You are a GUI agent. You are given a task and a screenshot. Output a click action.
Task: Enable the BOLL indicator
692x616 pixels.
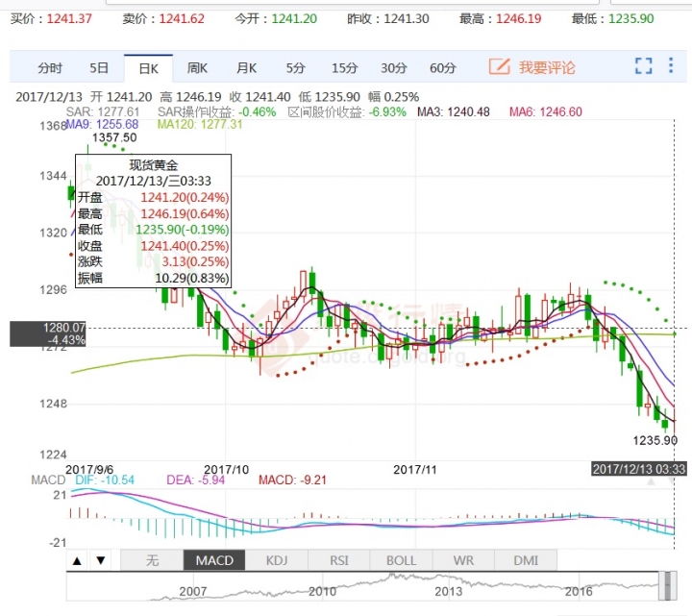[402, 561]
